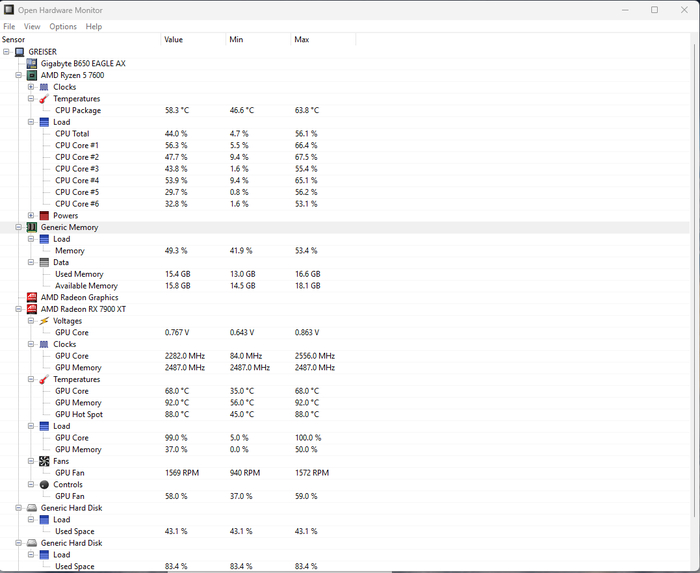Screen dimensions: 700x573
Task: Expand the Powers node
Action: [31, 215]
